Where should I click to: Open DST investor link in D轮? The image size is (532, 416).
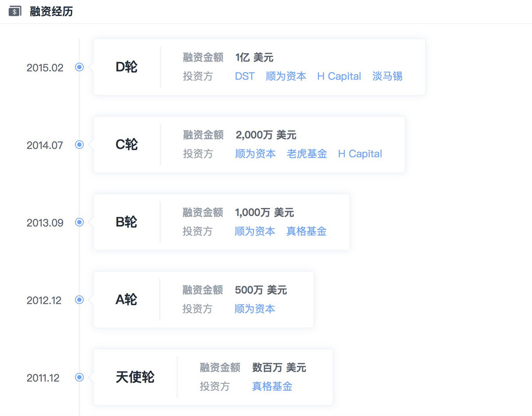(245, 76)
